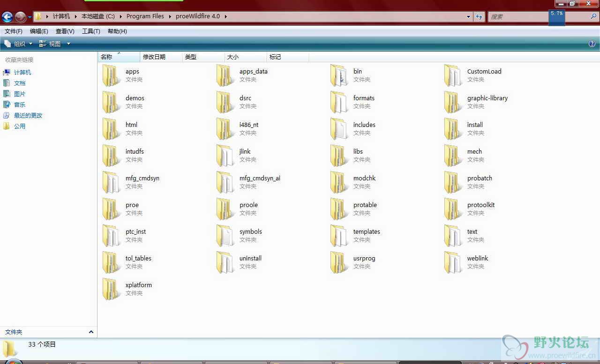The image size is (600, 364).
Task: Open the recent pages dropdown arrow
Action: [30, 17]
